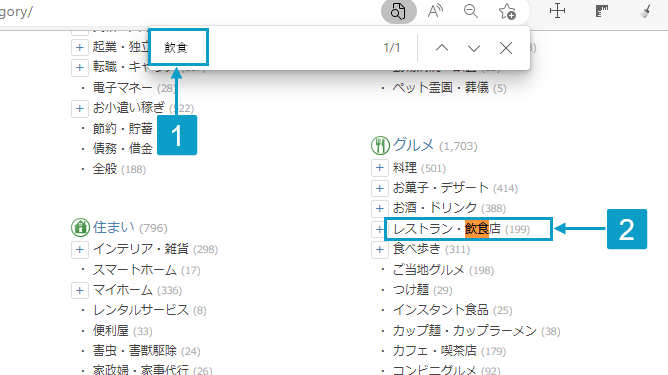This screenshot has width=668, height=375.
Task: Expand the インテリア・雑貨 subcategory
Action: click(x=79, y=249)
